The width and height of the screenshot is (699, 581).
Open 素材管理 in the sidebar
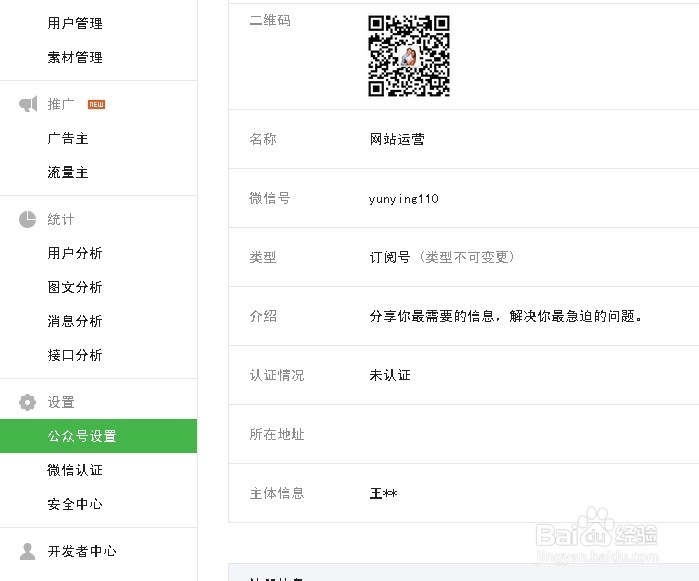(x=75, y=57)
